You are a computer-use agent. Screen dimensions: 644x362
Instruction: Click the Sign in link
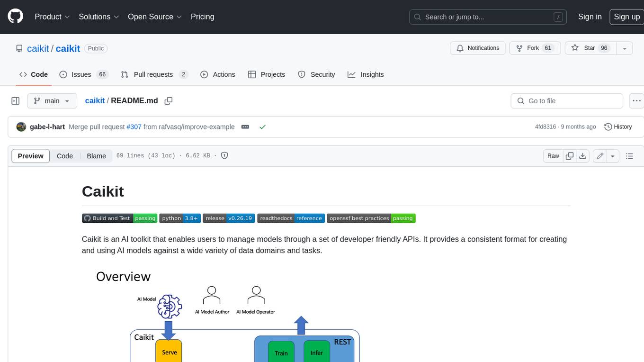pos(590,17)
